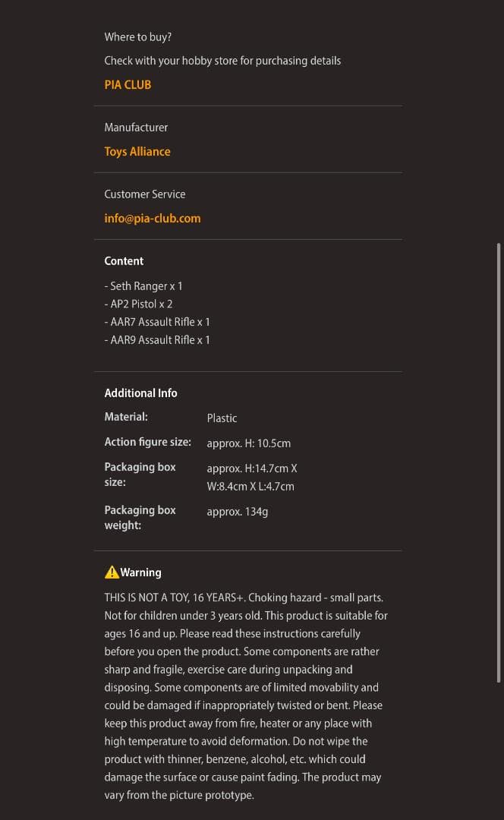Click the "Where to buy?" label
The width and height of the screenshot is (504, 820).
(x=138, y=37)
